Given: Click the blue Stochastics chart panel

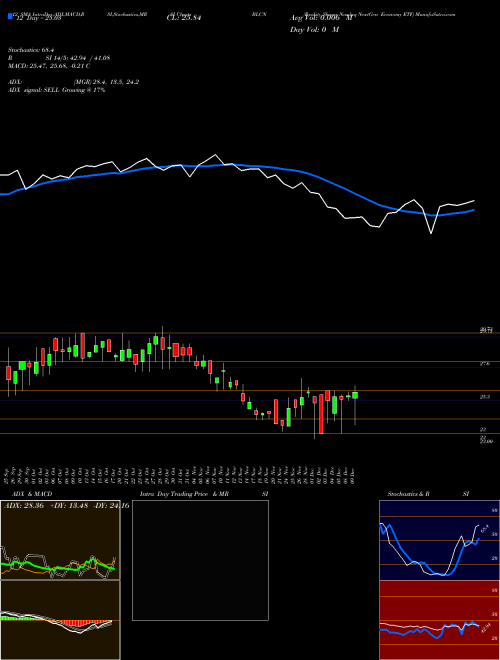Looking at the screenshot, I should [x=439, y=540].
